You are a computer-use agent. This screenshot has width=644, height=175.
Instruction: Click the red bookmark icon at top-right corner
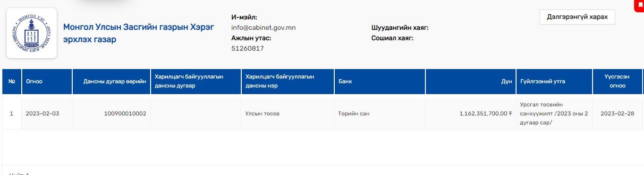point(641,5)
